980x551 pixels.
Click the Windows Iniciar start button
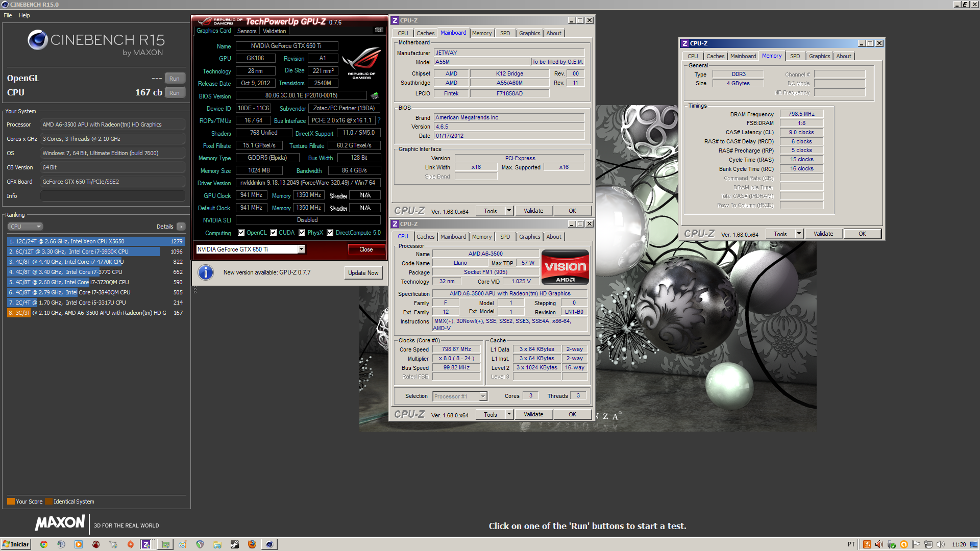click(x=16, y=544)
